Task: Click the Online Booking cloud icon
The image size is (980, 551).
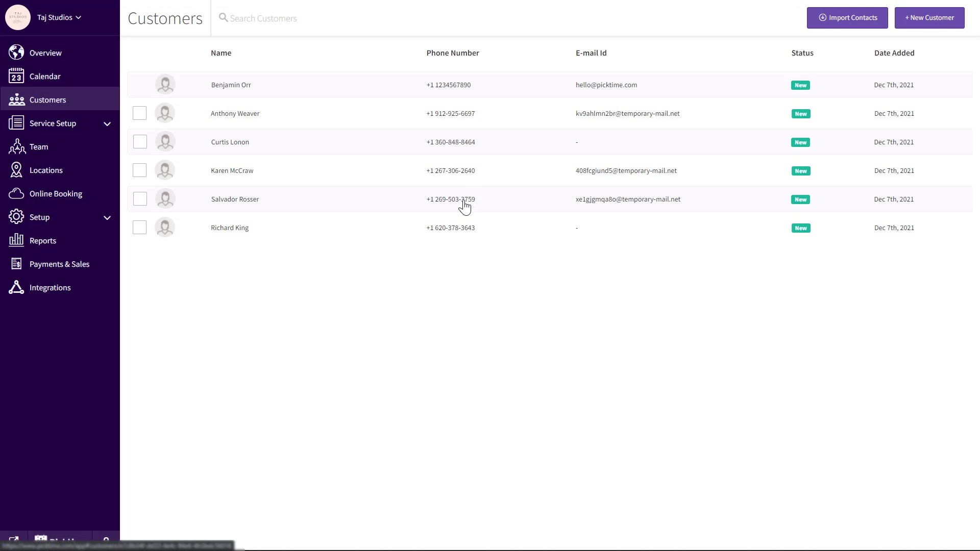Action: [16, 194]
